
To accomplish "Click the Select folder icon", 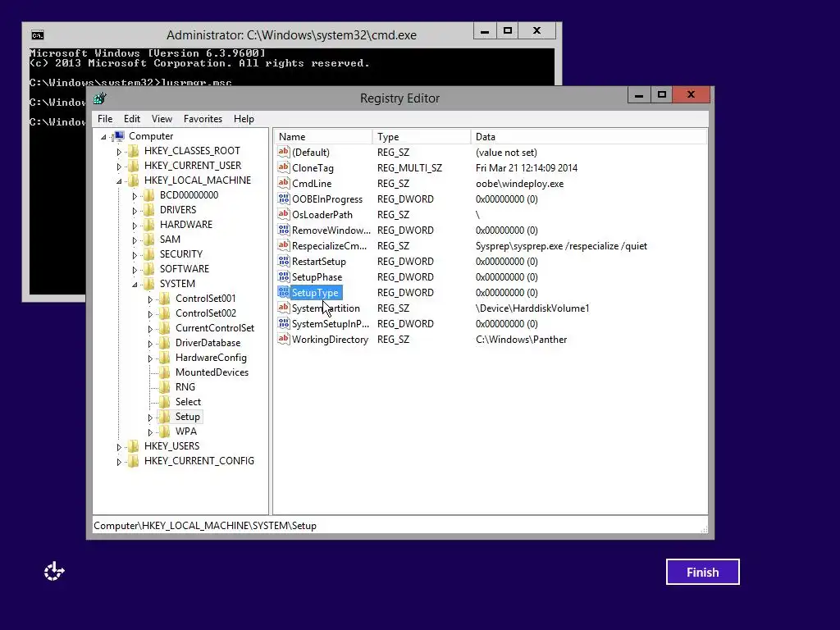I will [164, 402].
